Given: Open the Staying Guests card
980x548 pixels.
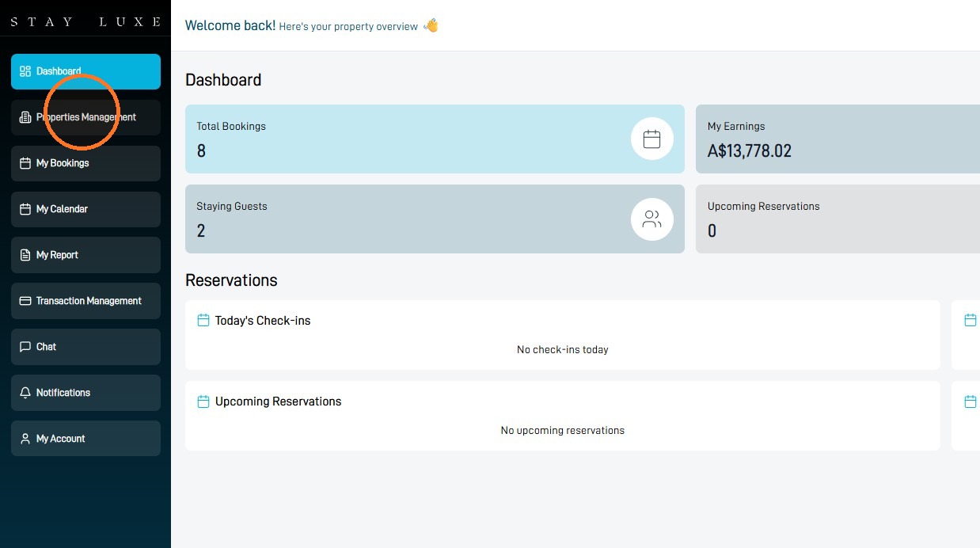Looking at the screenshot, I should 435,219.
